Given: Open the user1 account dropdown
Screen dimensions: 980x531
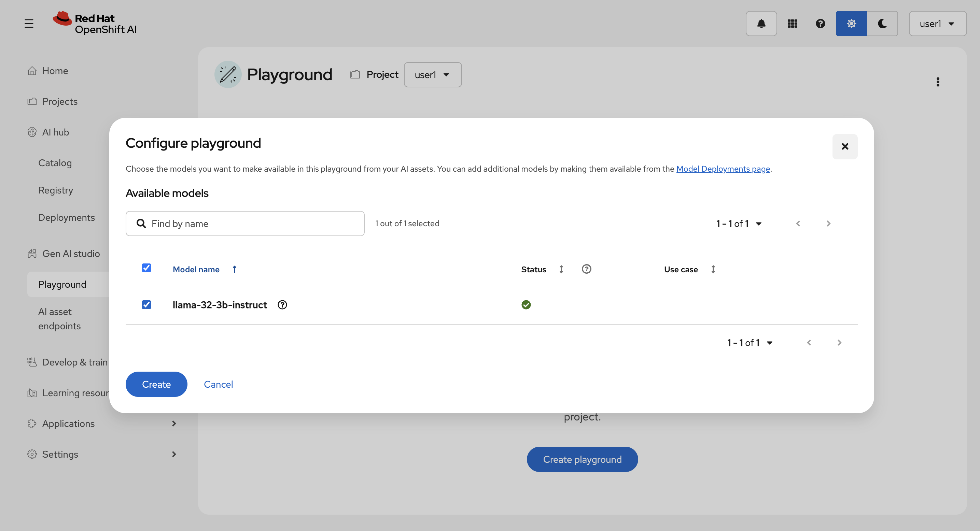Looking at the screenshot, I should pos(937,24).
